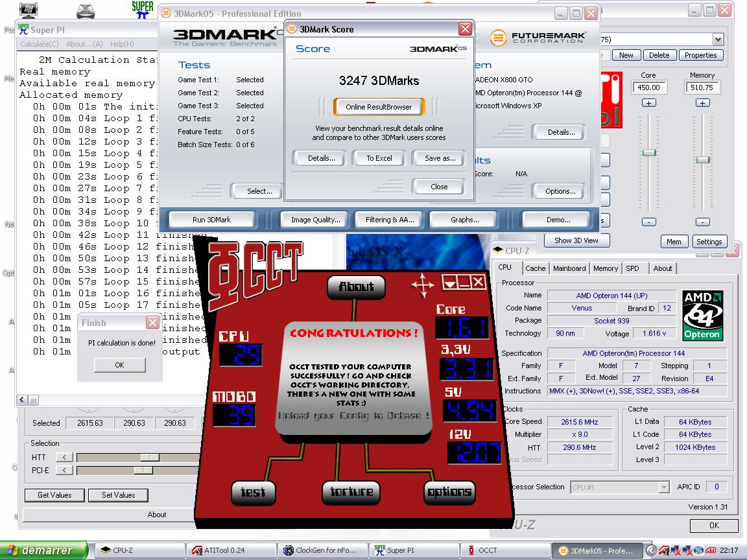747x560 pixels.
Task: Click the ClockGen PCI-E slider handle
Action: click(143, 470)
